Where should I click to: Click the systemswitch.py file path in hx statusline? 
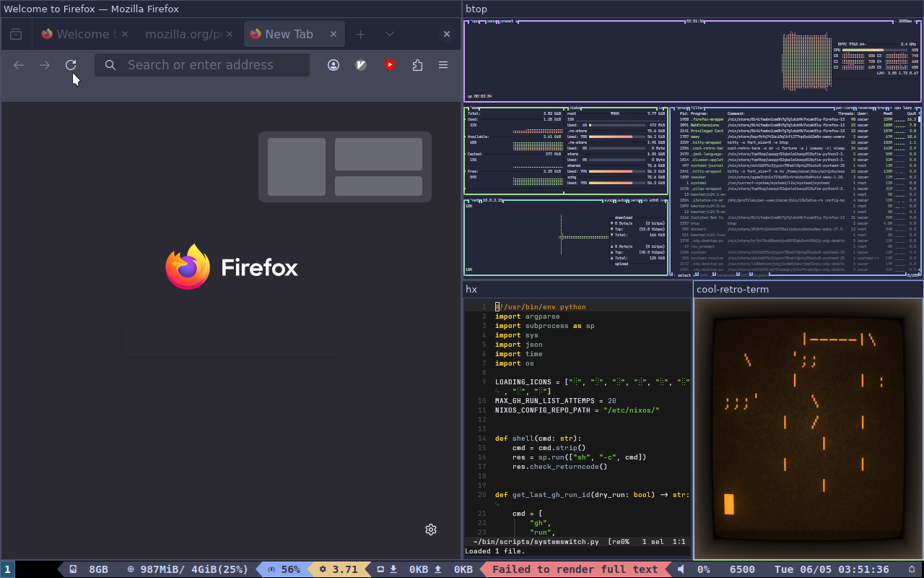[x=536, y=542]
